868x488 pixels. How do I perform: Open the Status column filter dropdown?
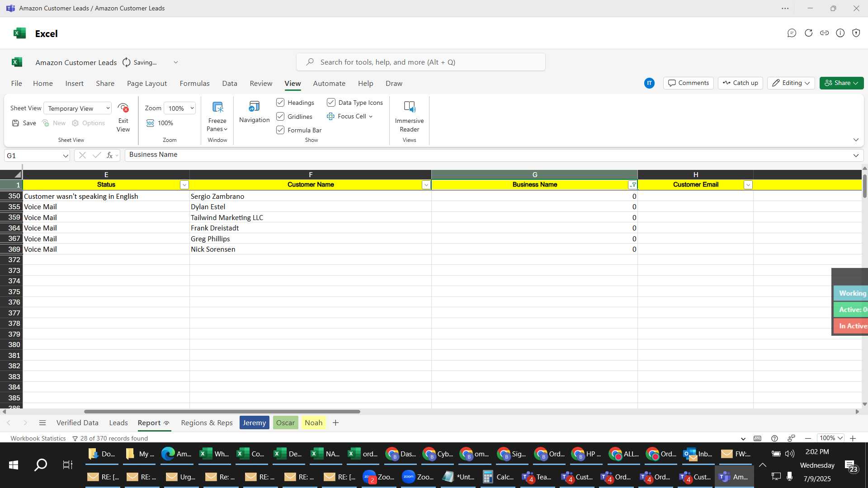pos(184,185)
